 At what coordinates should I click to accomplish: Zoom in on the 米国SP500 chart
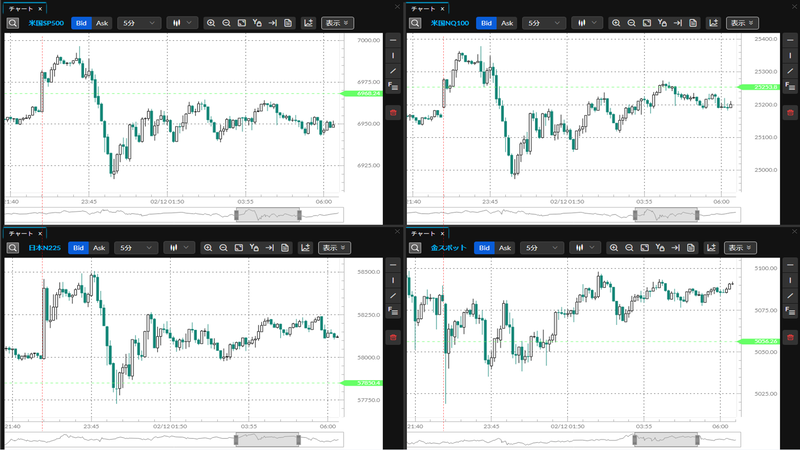click(211, 23)
